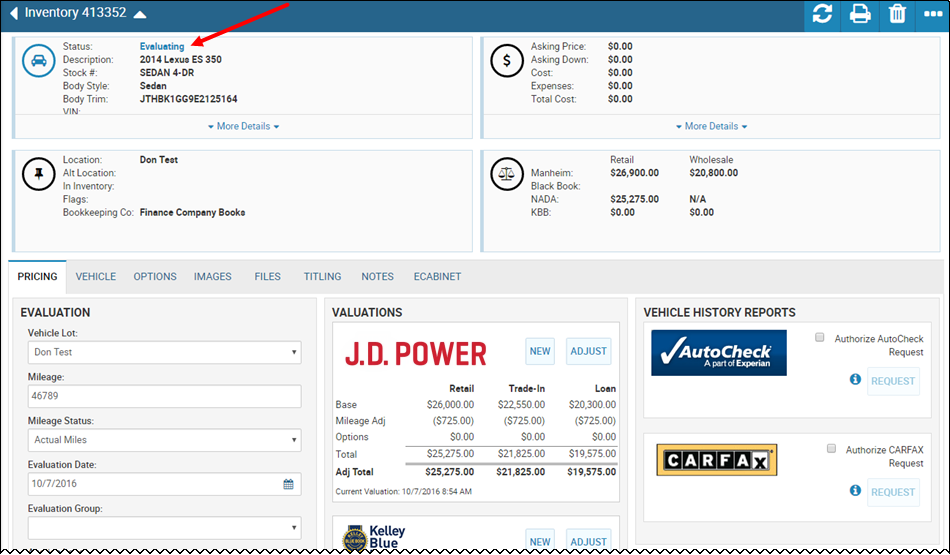Viewport: 950px width, 555px height.
Task: Open the Evaluation Group dropdown
Action: click(x=164, y=528)
